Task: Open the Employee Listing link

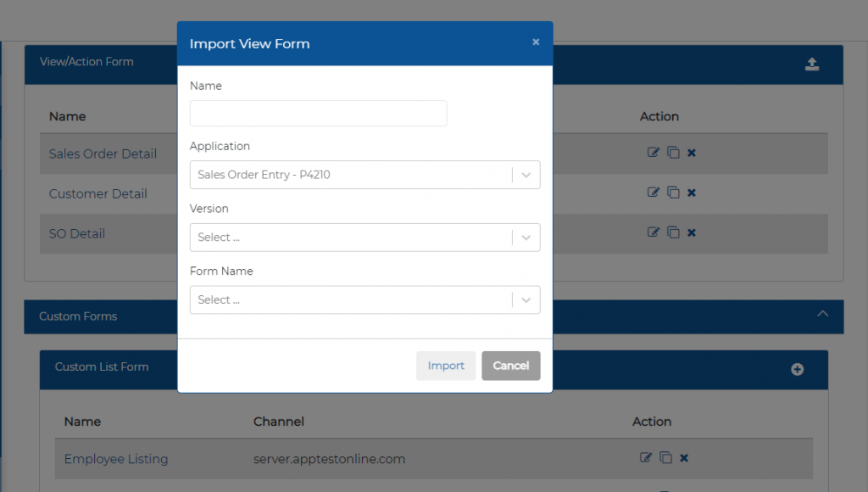Action: tap(116, 459)
